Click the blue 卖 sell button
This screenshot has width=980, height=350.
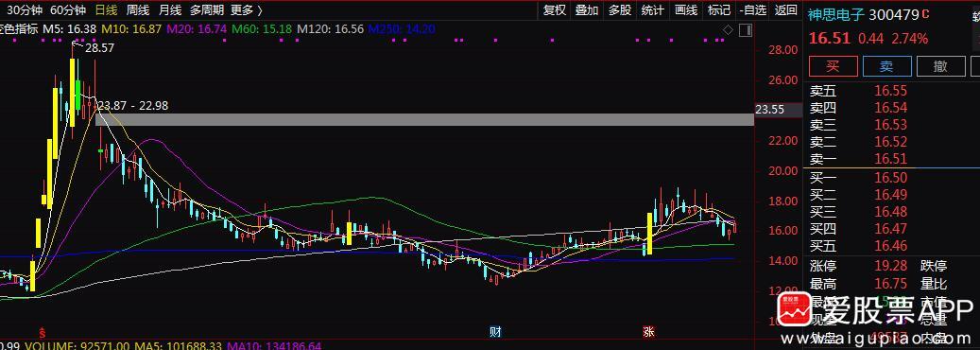[886, 65]
